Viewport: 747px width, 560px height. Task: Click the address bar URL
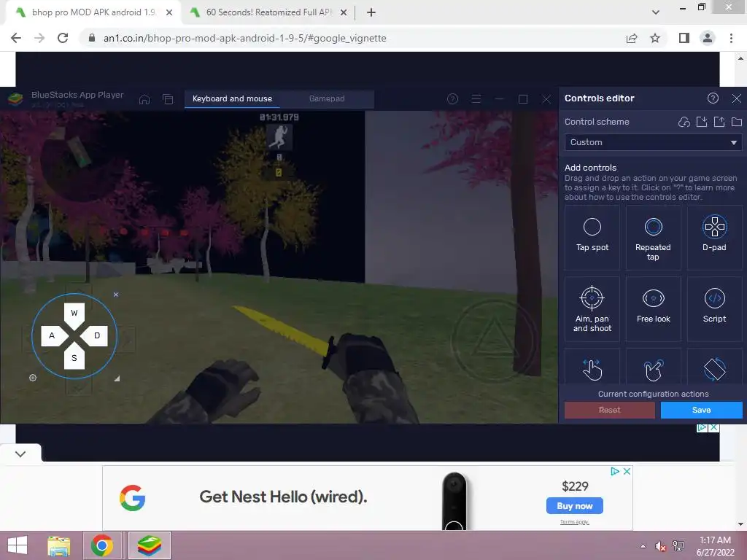(x=245, y=38)
